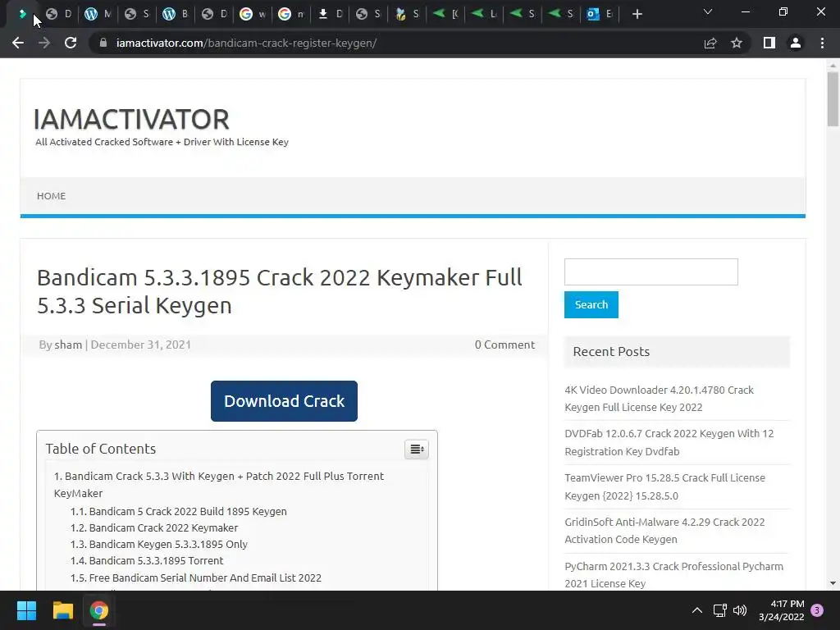This screenshot has width=840, height=630.
Task: Click the address bar URL
Action: tap(246, 43)
